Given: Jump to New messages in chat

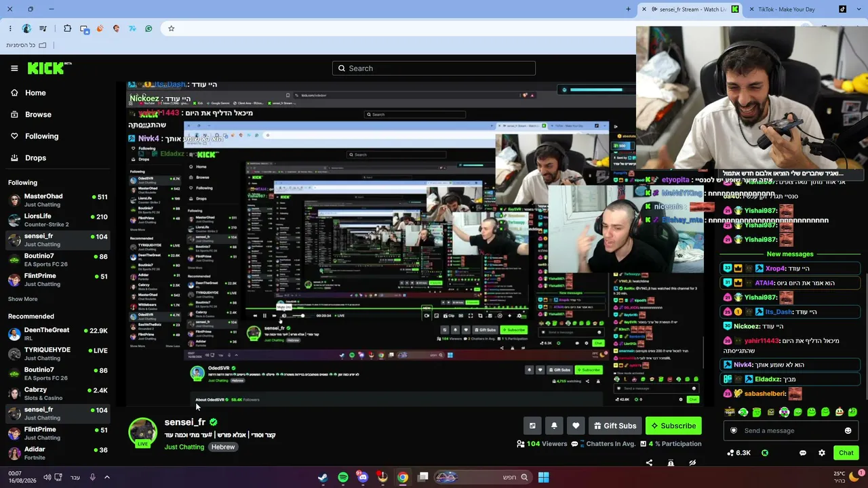Looking at the screenshot, I should [790, 254].
